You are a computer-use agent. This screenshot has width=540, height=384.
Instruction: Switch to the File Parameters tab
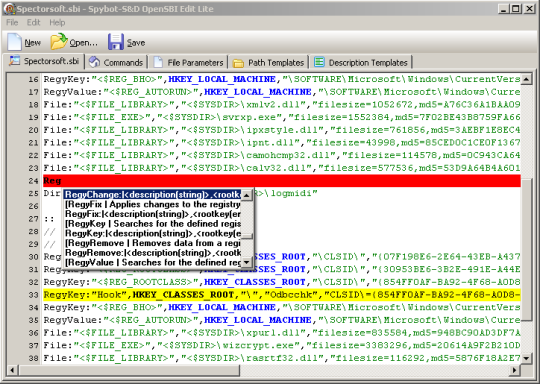[x=189, y=62]
